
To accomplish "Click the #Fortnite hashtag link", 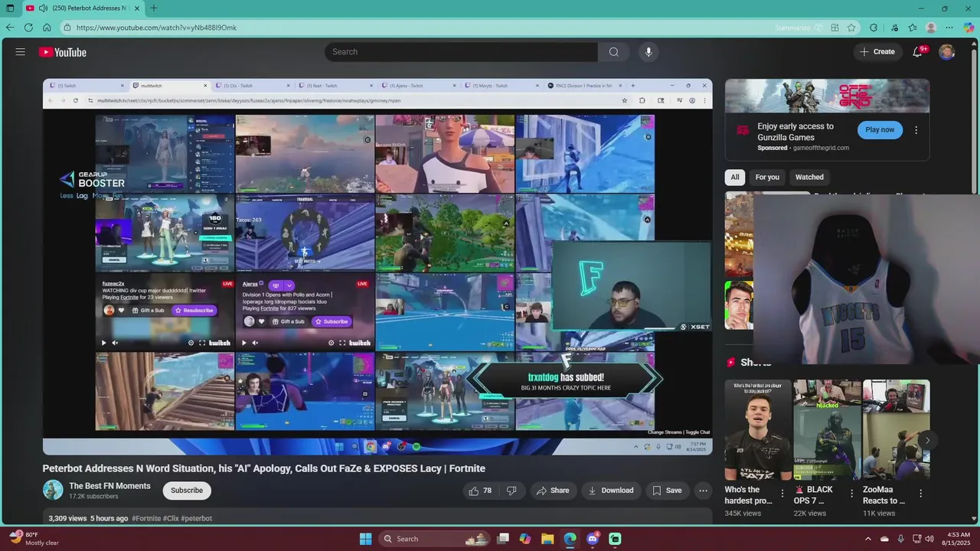I will click(x=146, y=518).
